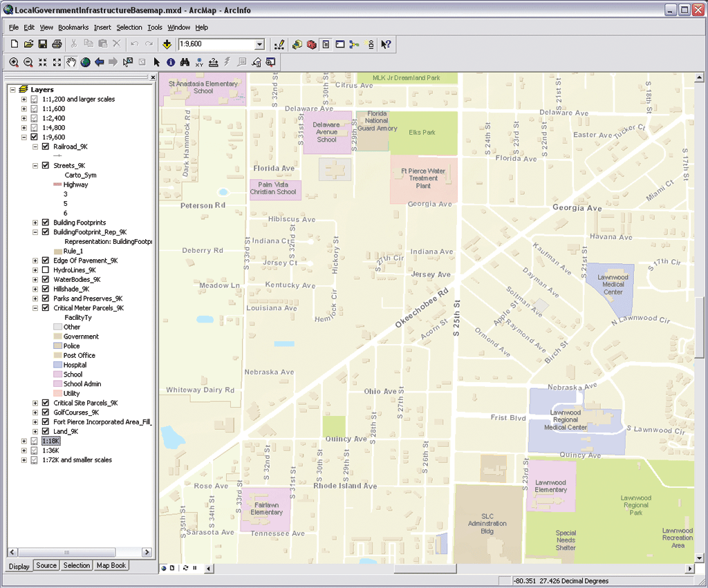Click the Hospital legend color swatch
This screenshot has width=708, height=588.
(58, 365)
